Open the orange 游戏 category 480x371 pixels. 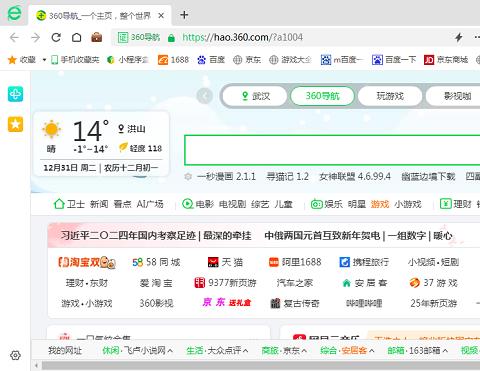(380, 204)
